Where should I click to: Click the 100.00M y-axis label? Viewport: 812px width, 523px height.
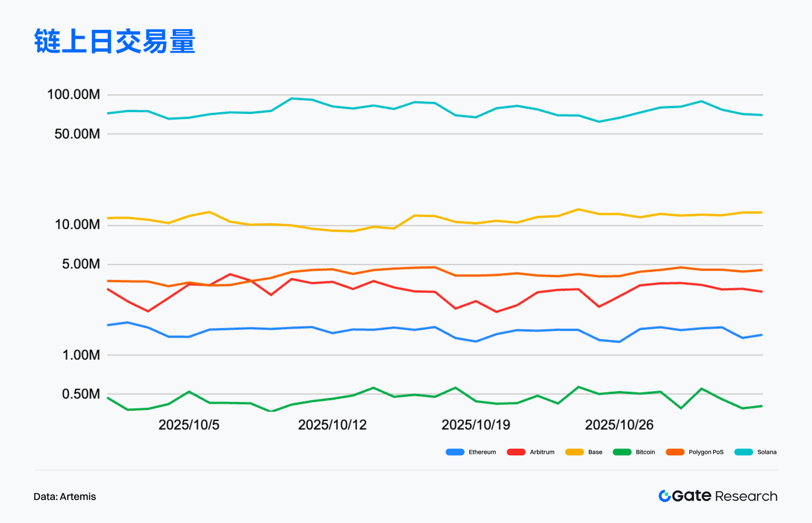tap(74, 94)
